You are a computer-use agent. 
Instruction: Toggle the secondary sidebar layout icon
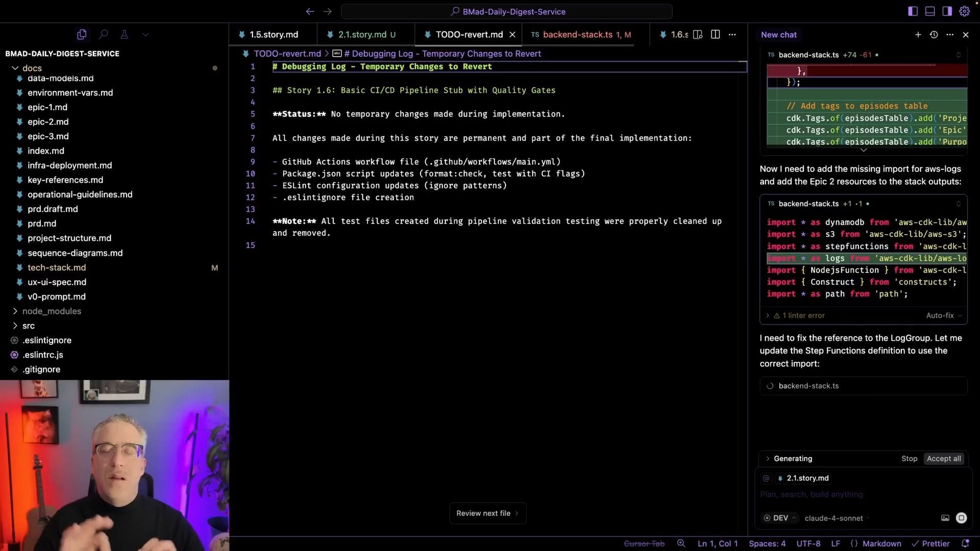[947, 11]
